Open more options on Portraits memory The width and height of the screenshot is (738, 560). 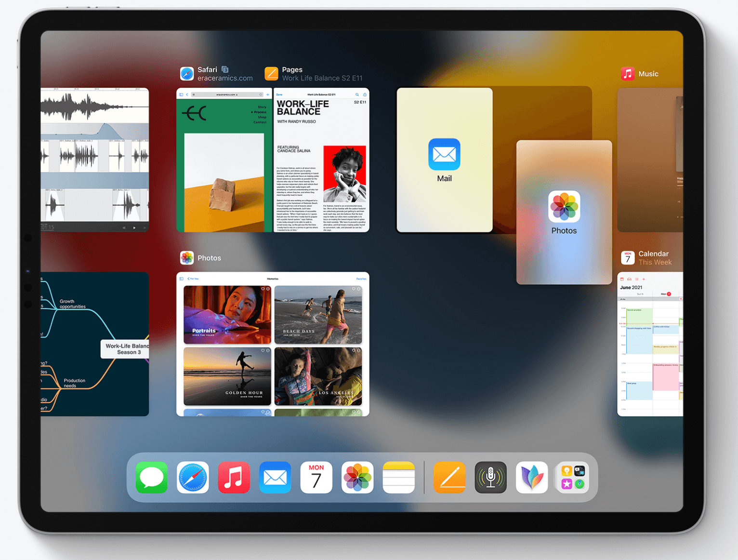pyautogui.click(x=268, y=289)
